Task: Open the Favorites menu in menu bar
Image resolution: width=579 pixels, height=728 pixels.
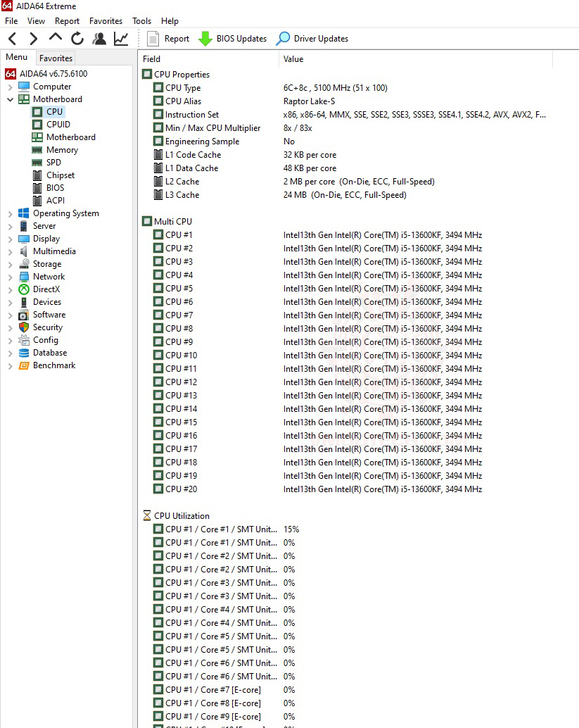Action: click(x=106, y=21)
